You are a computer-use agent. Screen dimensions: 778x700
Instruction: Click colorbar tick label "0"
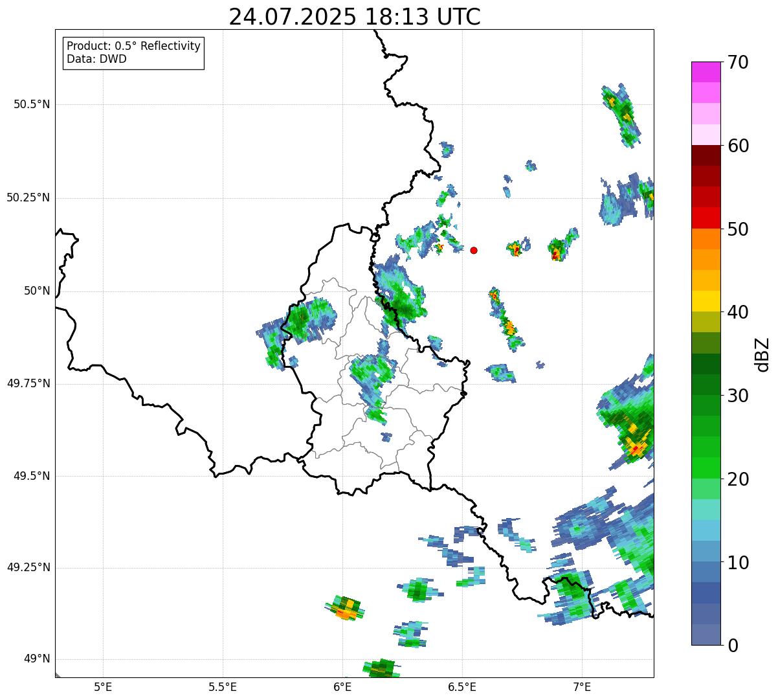coord(733,646)
